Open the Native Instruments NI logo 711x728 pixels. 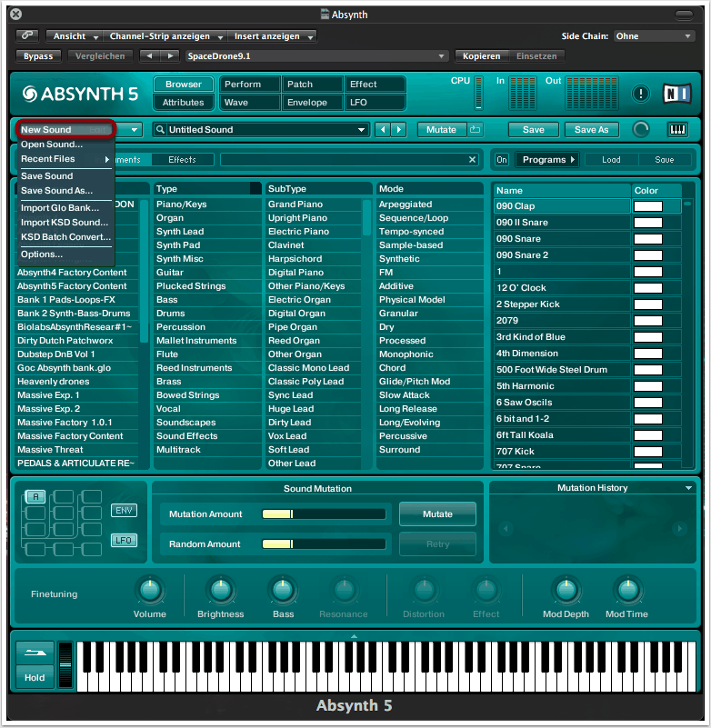tap(677, 94)
